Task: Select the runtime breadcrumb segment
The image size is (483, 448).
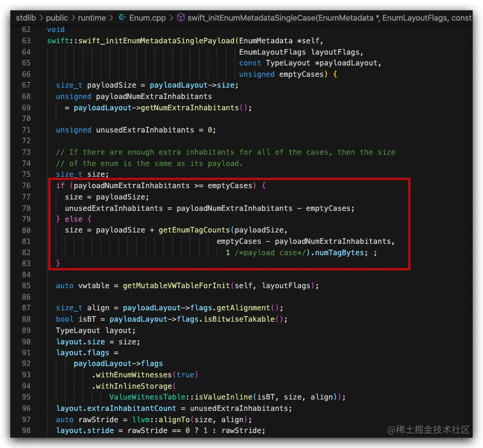Action: [x=91, y=18]
